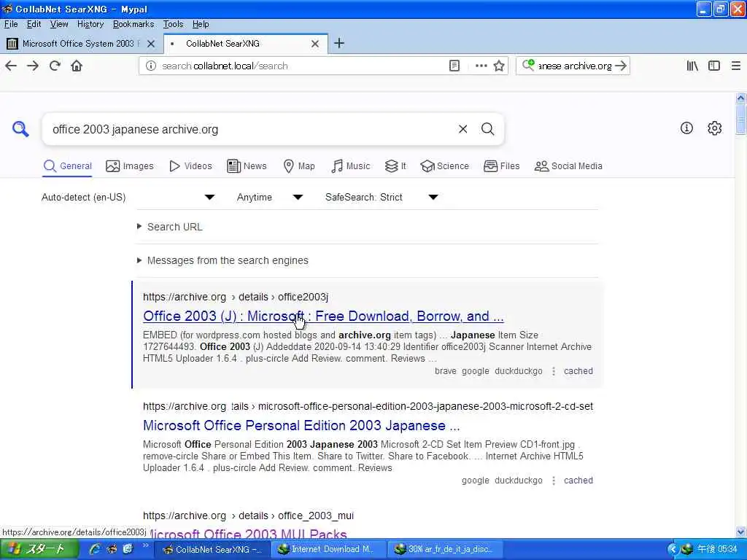Open the Auto-detect language dropdown
Screen dimensions: 747x560
128,197
